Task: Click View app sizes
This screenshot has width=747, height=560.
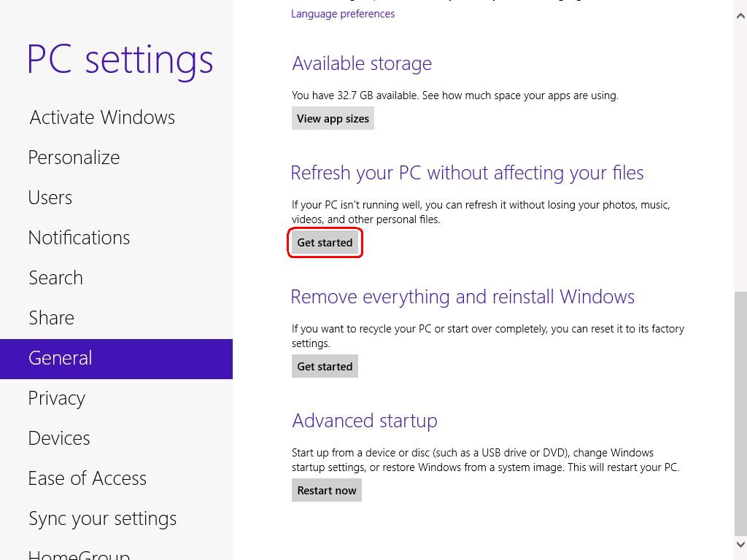Action: [x=333, y=118]
